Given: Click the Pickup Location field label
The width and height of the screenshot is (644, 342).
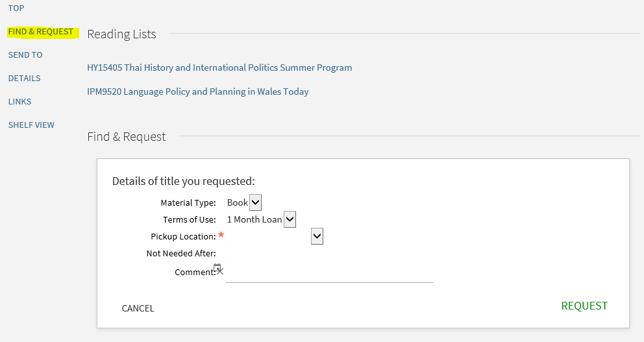Looking at the screenshot, I should (x=183, y=236).
